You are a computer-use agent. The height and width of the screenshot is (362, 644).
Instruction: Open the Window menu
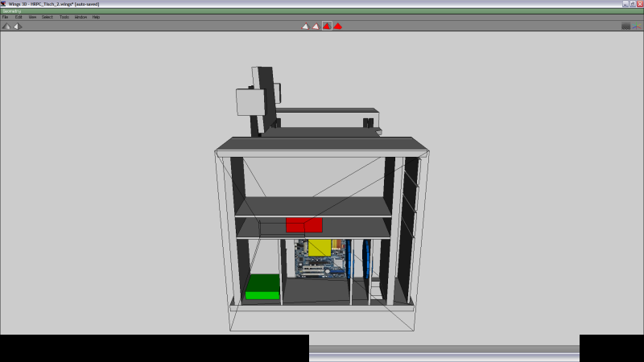point(80,17)
